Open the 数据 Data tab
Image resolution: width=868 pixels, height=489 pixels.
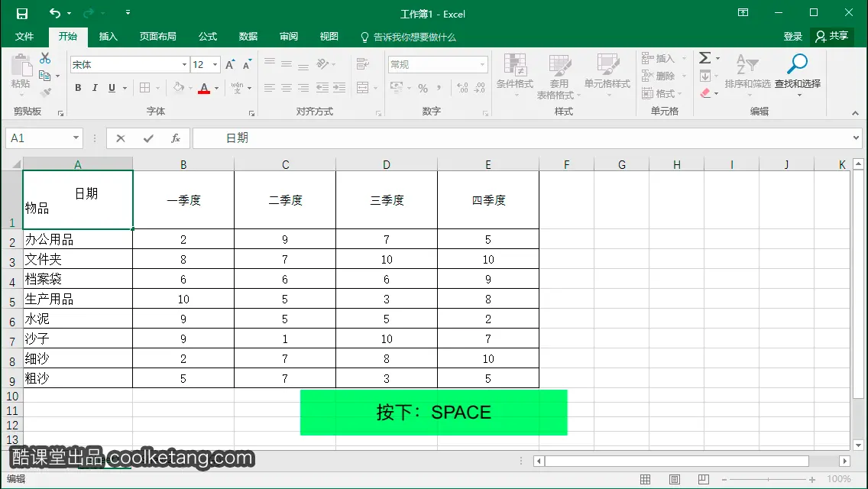click(248, 37)
